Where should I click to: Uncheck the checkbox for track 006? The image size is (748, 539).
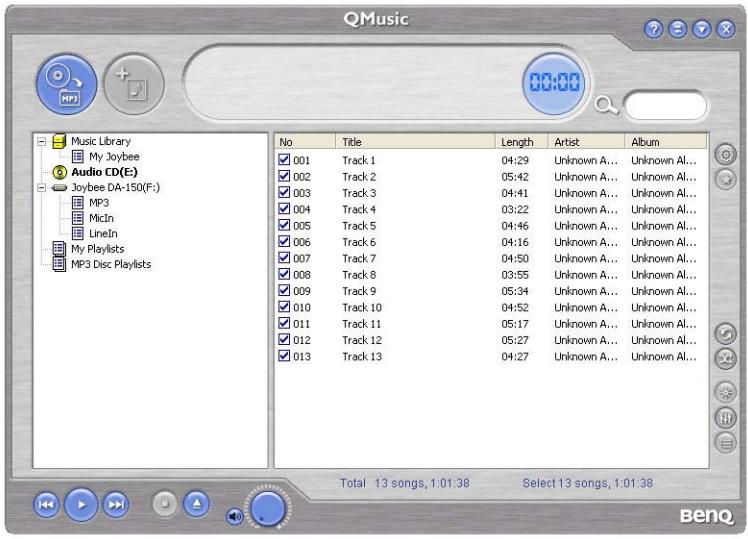(284, 241)
